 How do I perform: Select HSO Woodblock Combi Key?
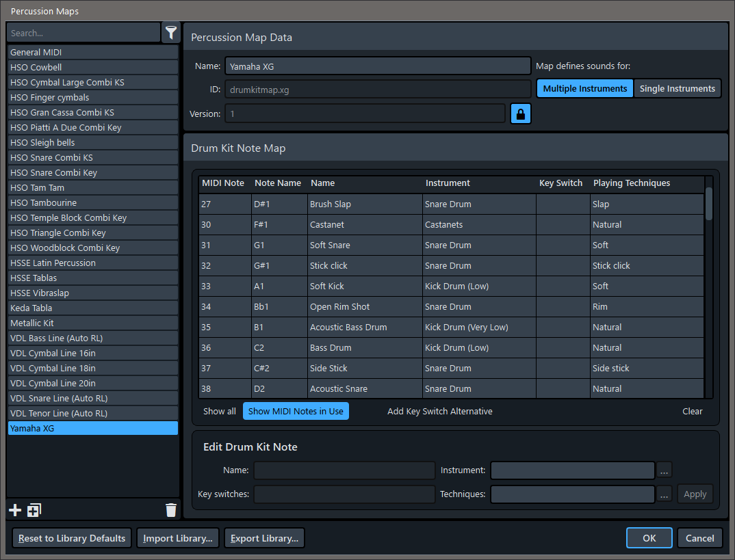[x=93, y=248]
